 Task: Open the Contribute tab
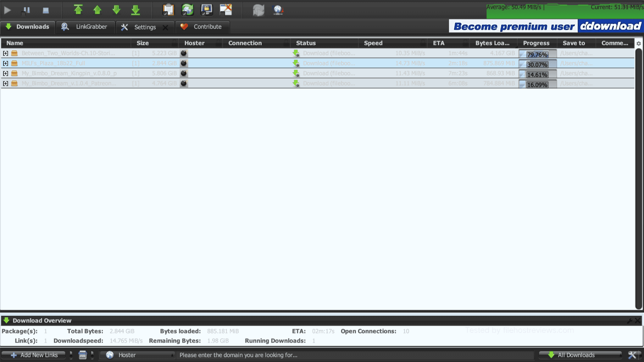coord(202,27)
